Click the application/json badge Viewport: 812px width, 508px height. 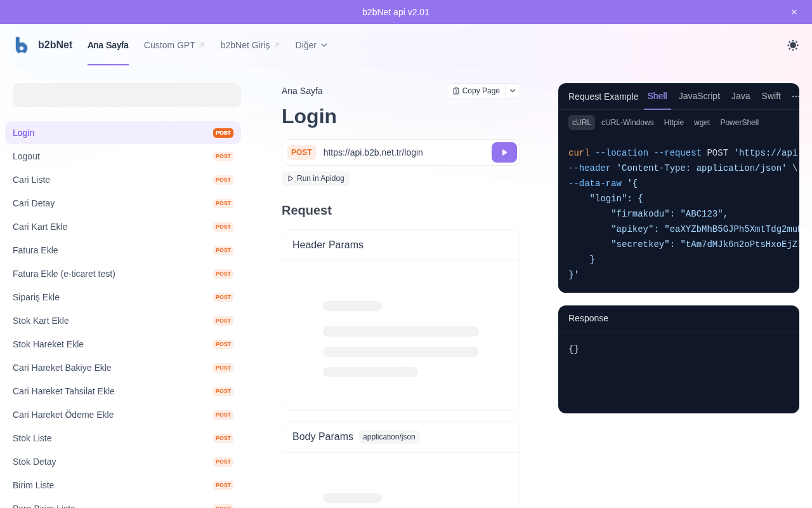click(389, 437)
